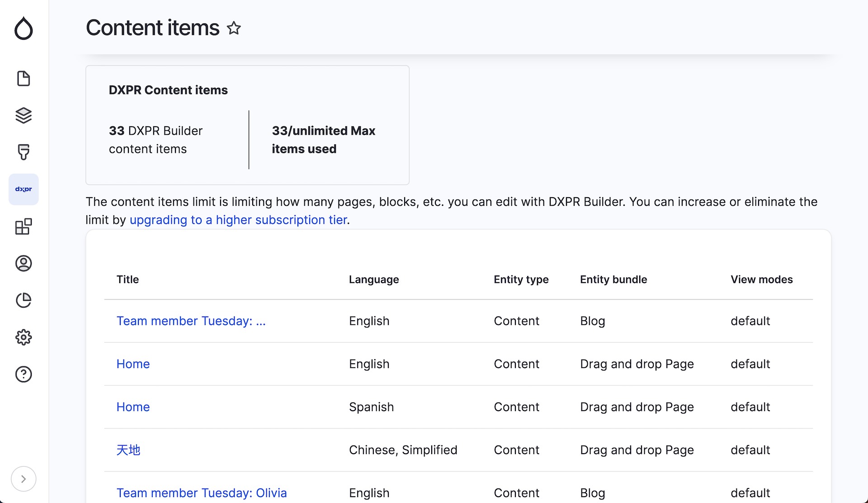868x503 pixels.
Task: Open the Configuration gear icon in sidebar
Action: [x=24, y=337]
